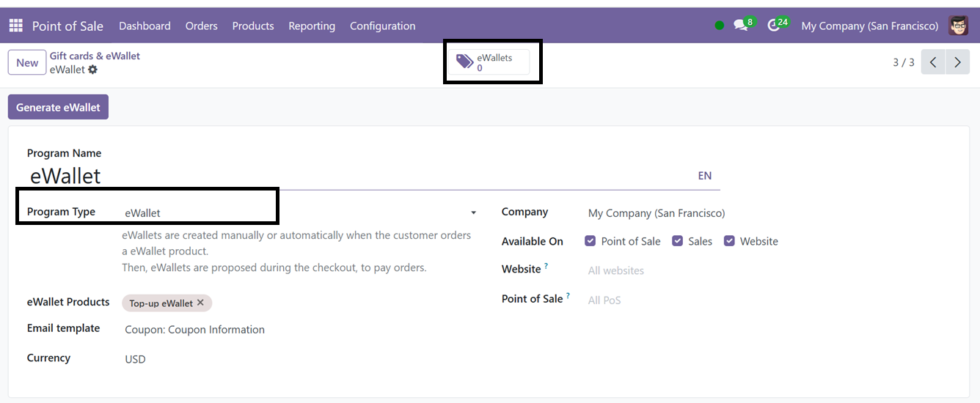Click the Program Name text field

pyautogui.click(x=352, y=176)
